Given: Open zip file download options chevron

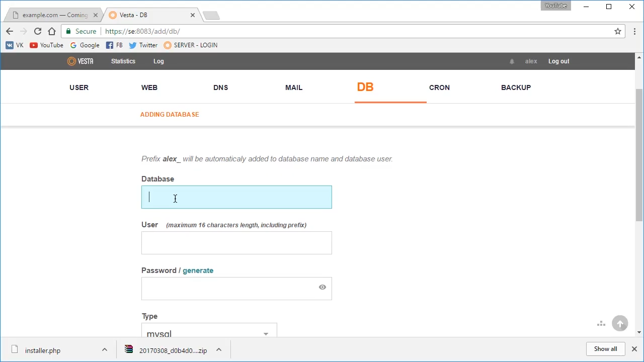Looking at the screenshot, I should [219, 350].
